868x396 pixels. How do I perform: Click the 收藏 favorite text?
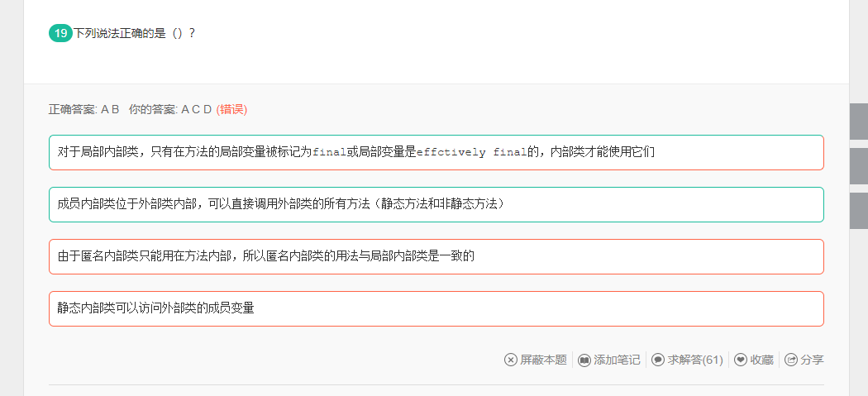[761, 360]
